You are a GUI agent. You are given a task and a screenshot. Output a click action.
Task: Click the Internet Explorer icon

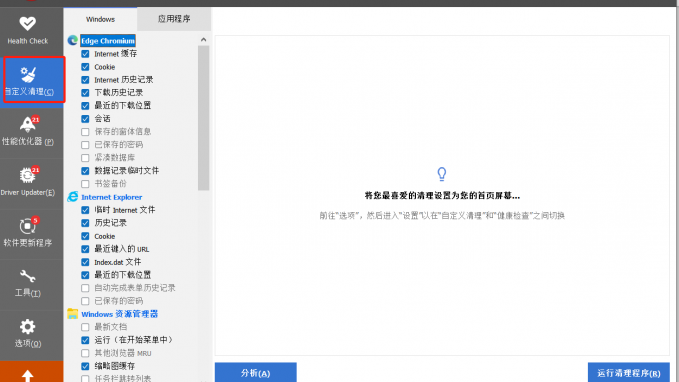(73, 197)
